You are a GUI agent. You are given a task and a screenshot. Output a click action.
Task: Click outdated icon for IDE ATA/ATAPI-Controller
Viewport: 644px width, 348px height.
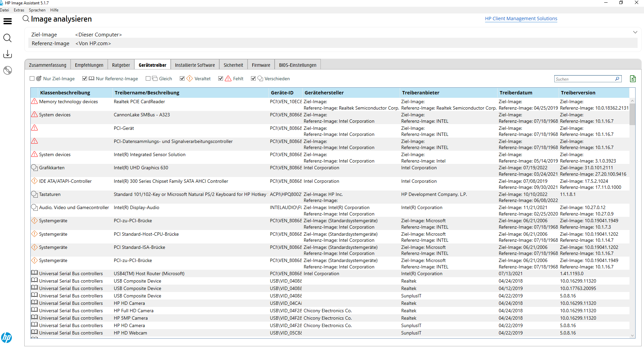(x=34, y=181)
